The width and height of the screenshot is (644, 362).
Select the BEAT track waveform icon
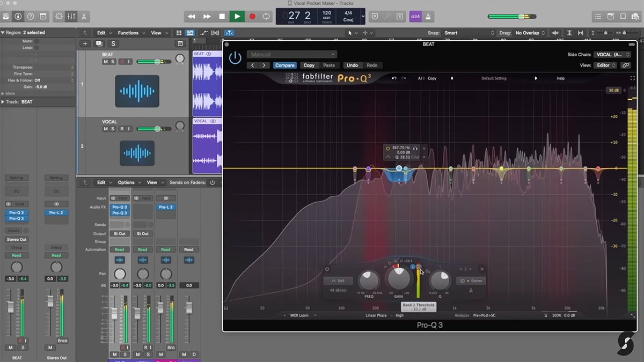[137, 91]
